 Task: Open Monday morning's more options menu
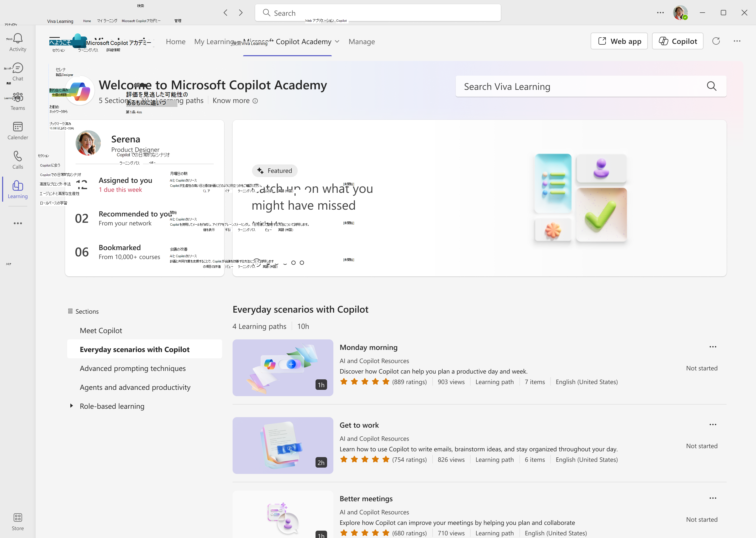[713, 346]
